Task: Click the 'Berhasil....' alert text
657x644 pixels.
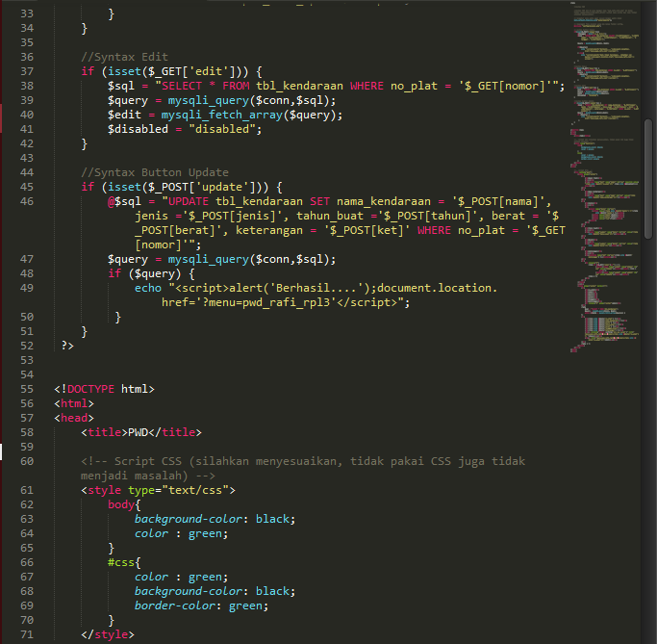Action: point(316,288)
